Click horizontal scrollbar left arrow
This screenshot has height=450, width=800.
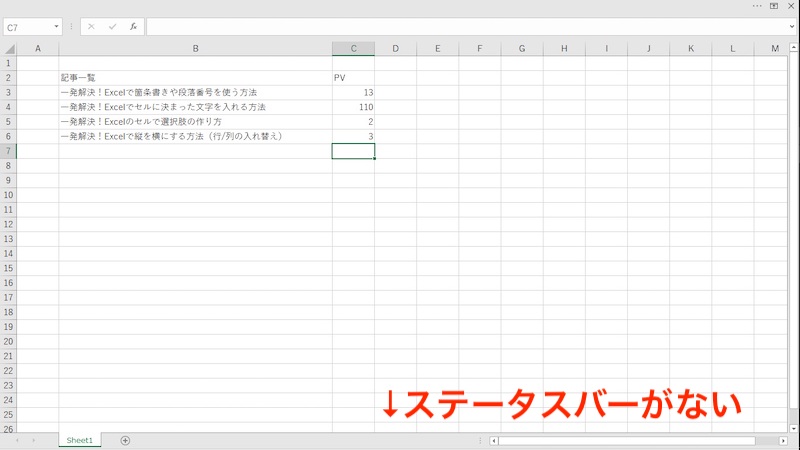(x=493, y=441)
